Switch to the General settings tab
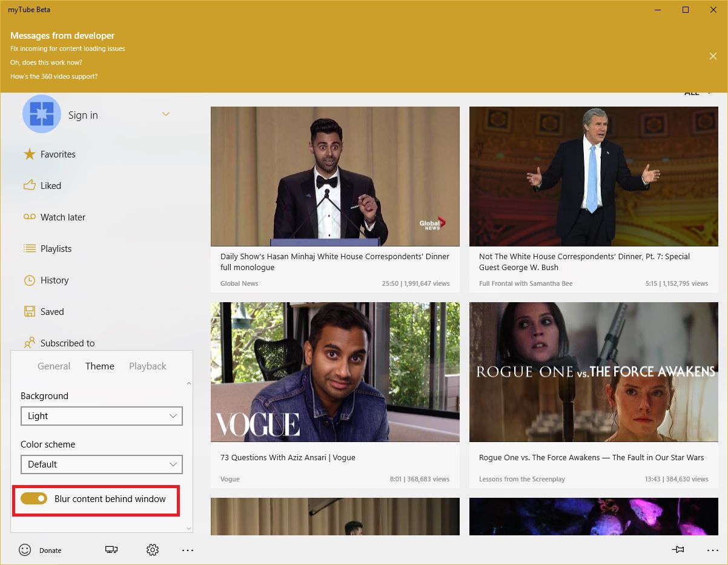The height and width of the screenshot is (565, 728). [54, 366]
